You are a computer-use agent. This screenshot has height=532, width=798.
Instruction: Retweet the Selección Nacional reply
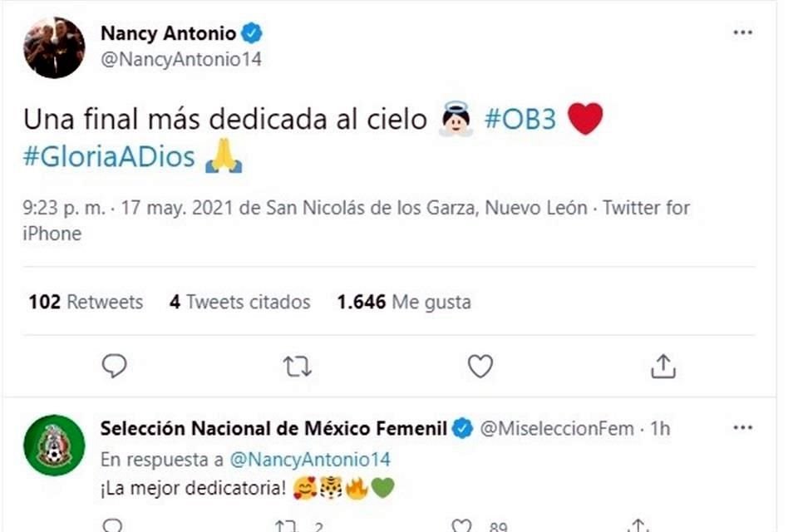click(285, 525)
